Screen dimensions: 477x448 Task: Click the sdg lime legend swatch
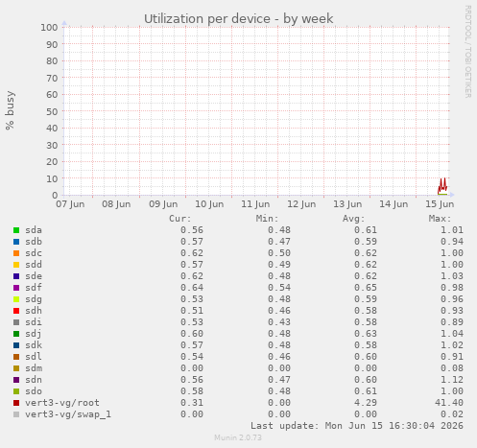[x=16, y=299]
